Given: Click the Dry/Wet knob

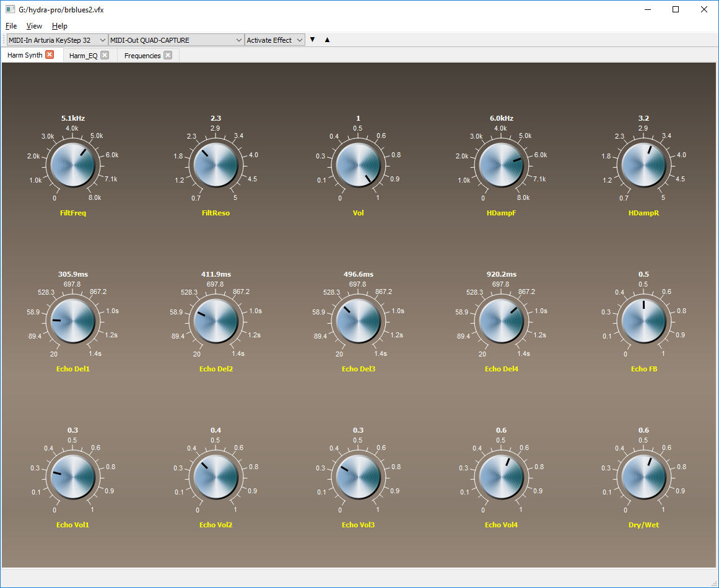Looking at the screenshot, I should (644, 477).
